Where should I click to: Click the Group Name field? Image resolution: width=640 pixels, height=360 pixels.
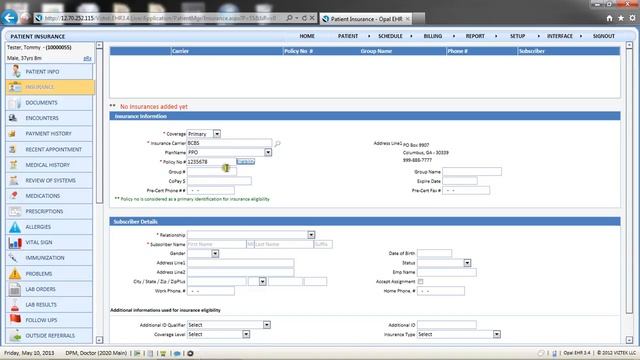[472, 171]
